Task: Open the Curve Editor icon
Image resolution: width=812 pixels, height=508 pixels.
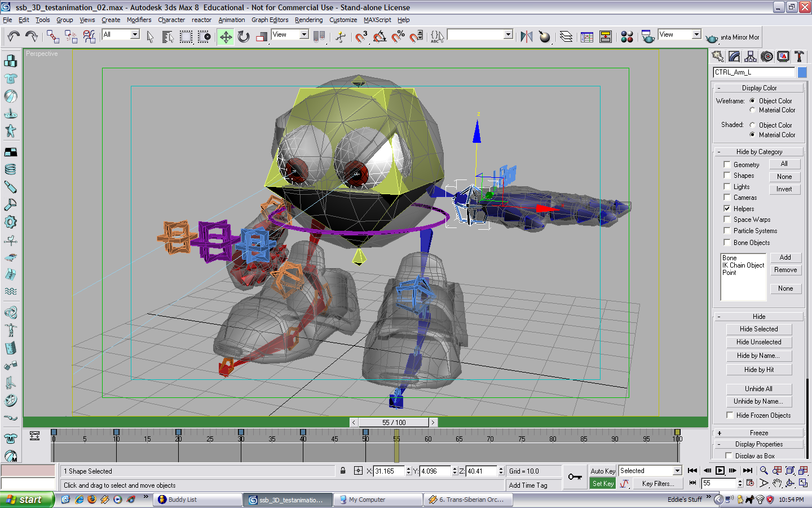Action: tap(587, 37)
